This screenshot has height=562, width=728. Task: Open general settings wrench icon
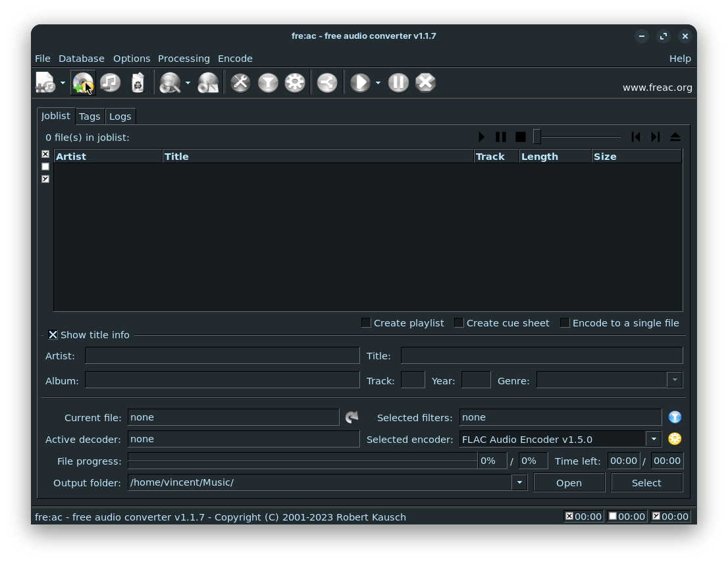coord(240,83)
